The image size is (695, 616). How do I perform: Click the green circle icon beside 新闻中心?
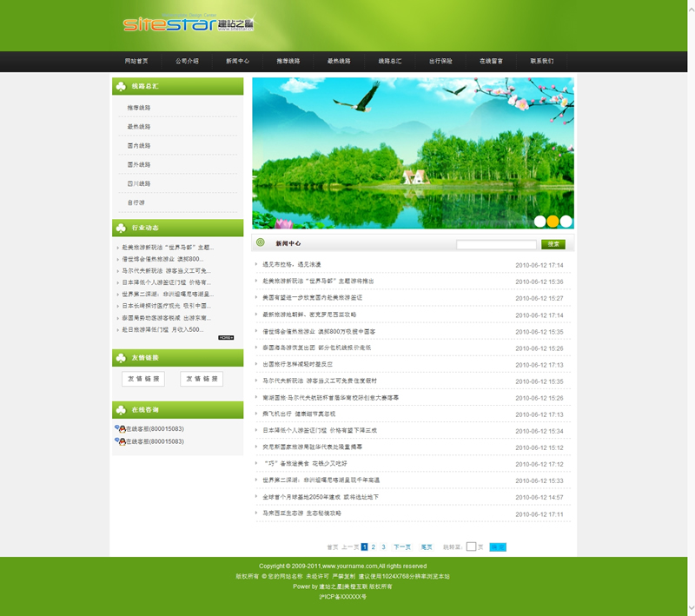click(260, 243)
